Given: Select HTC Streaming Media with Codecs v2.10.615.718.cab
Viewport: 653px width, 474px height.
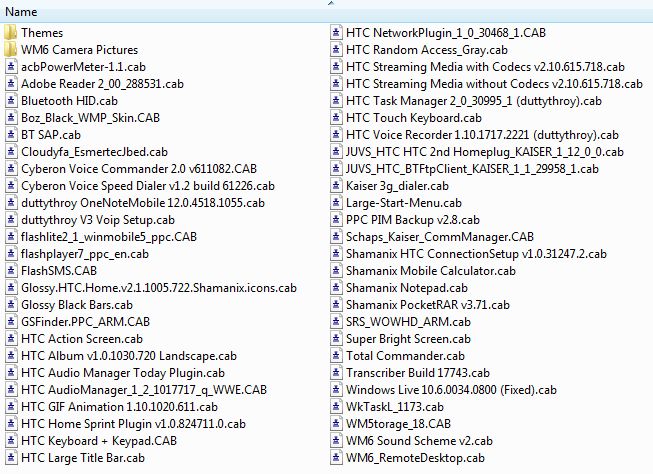Looking at the screenshot, I should coord(485,67).
